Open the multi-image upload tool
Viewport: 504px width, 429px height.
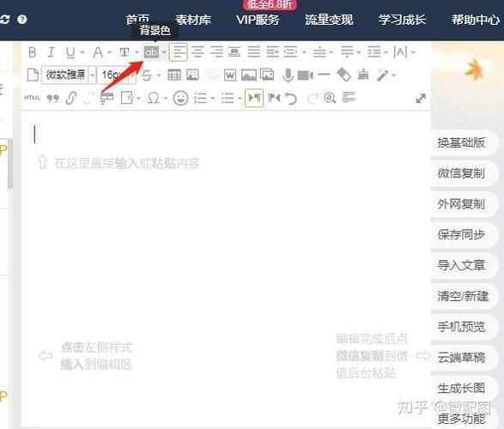[267, 75]
